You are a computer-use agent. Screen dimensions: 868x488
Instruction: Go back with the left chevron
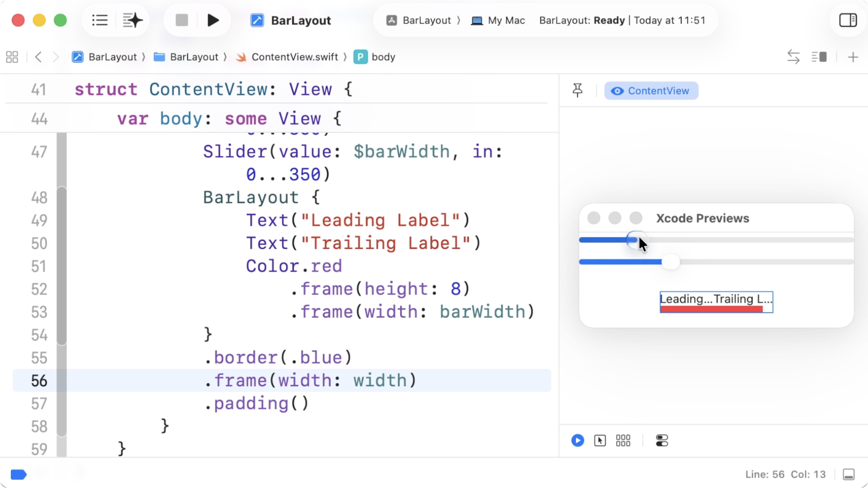tap(38, 57)
